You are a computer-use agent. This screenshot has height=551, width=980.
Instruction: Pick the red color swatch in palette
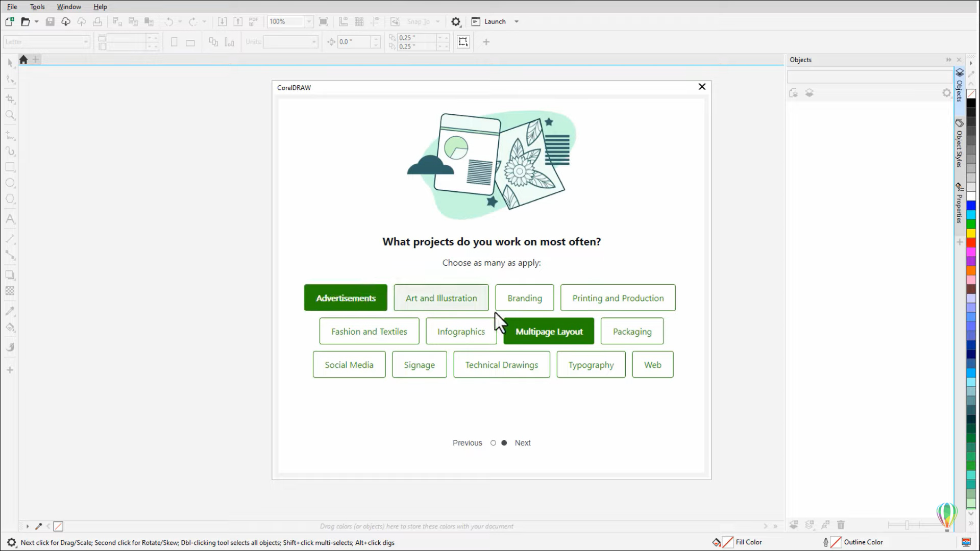(971, 243)
